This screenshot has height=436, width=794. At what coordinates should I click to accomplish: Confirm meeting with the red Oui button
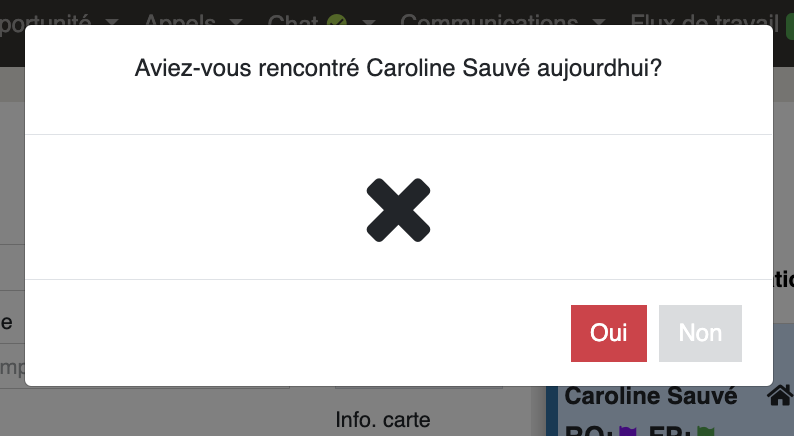click(609, 333)
